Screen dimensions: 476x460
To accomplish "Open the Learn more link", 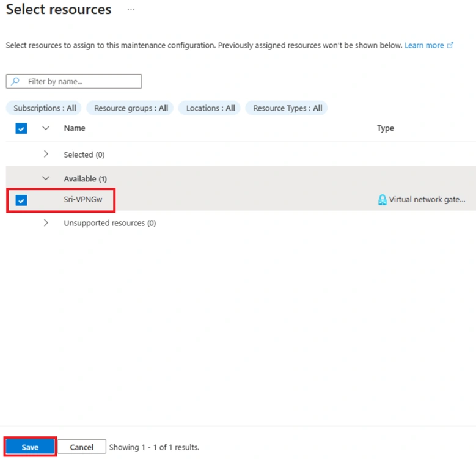I will (x=424, y=45).
